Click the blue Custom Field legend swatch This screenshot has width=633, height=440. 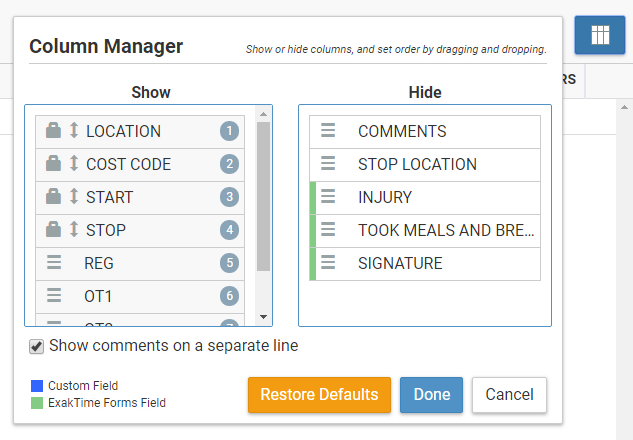(37, 386)
